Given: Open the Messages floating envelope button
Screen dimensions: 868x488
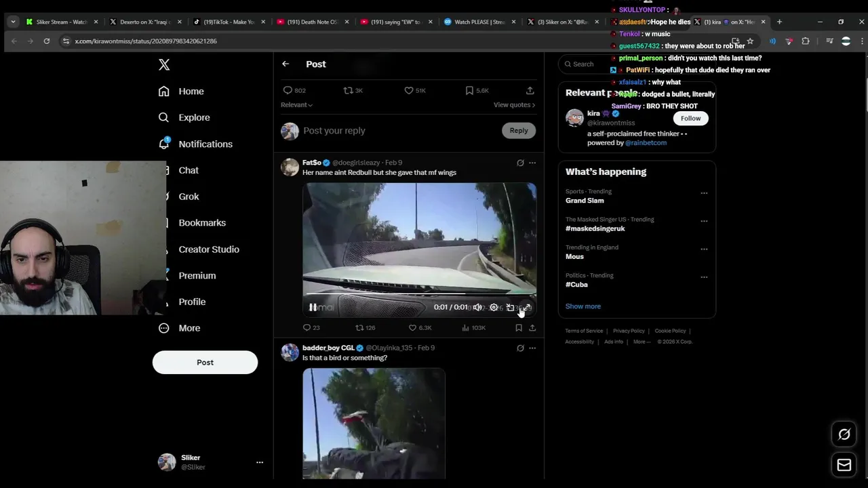Looking at the screenshot, I should [844, 465].
